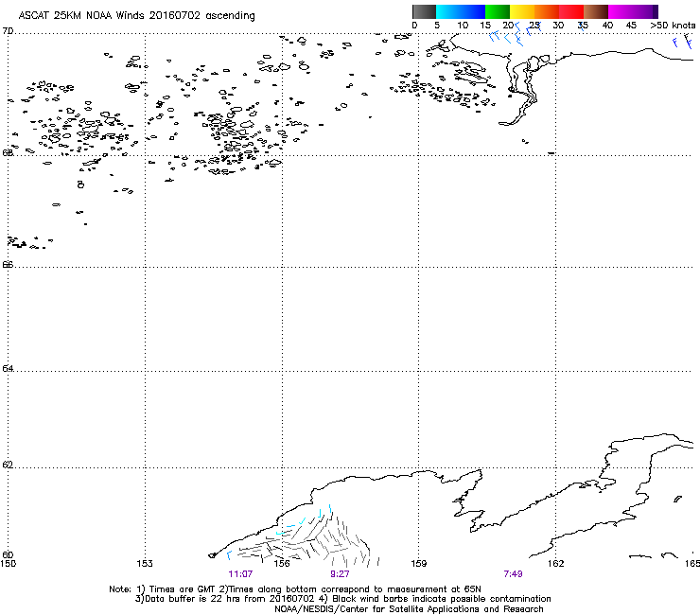Click the latitude label '70'

tap(8, 31)
